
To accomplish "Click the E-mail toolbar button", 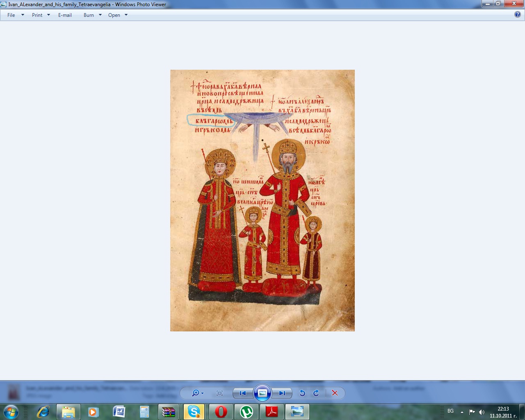I will click(x=65, y=15).
